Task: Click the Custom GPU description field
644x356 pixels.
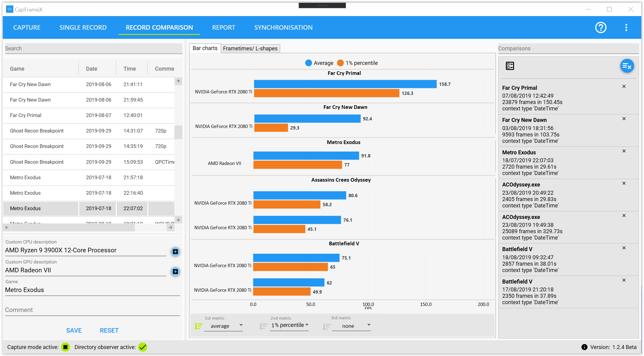Action: (x=86, y=270)
